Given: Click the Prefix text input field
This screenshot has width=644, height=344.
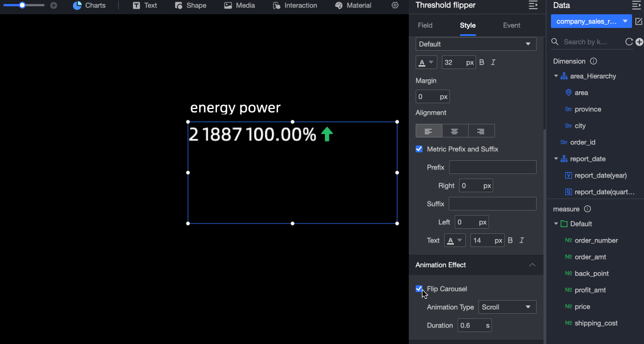Looking at the screenshot, I should point(493,167).
